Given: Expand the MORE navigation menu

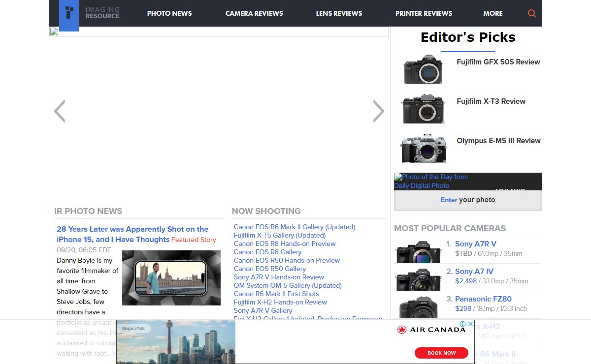Looking at the screenshot, I should [x=492, y=13].
